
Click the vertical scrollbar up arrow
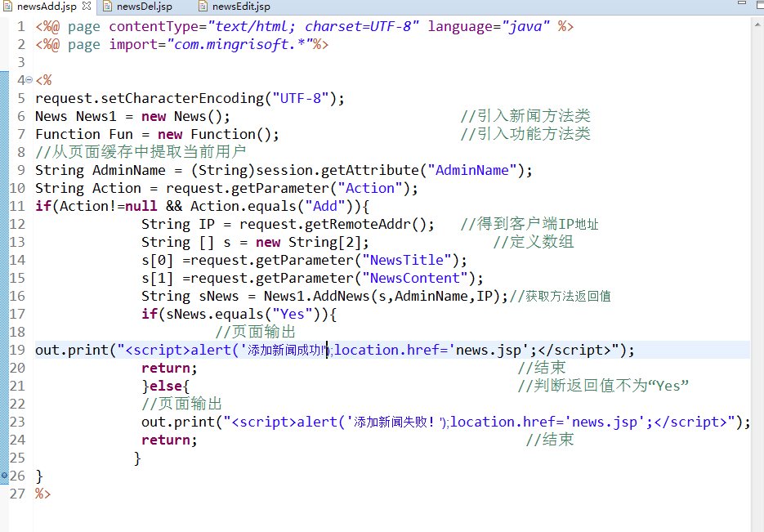(758, 25)
